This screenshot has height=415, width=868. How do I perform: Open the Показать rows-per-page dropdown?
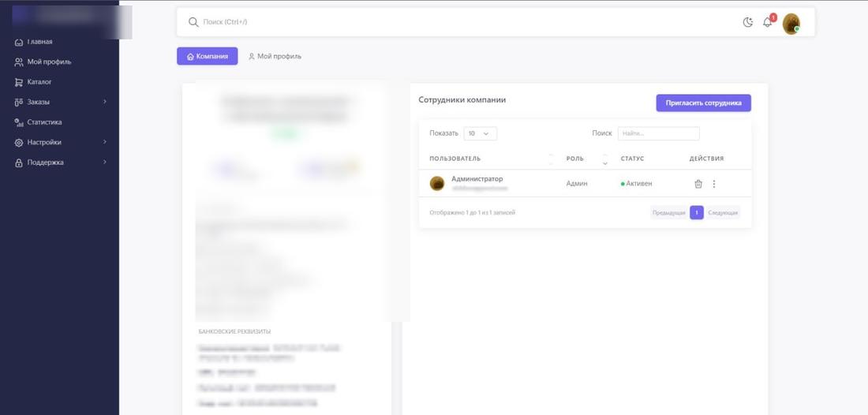480,133
